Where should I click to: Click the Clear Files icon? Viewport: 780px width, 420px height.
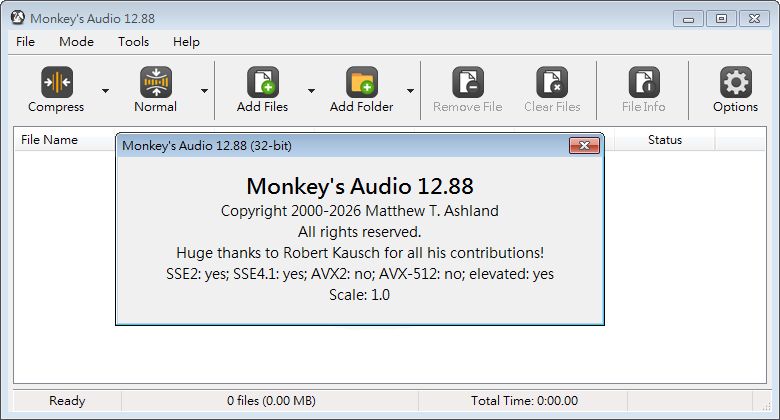coord(552,82)
